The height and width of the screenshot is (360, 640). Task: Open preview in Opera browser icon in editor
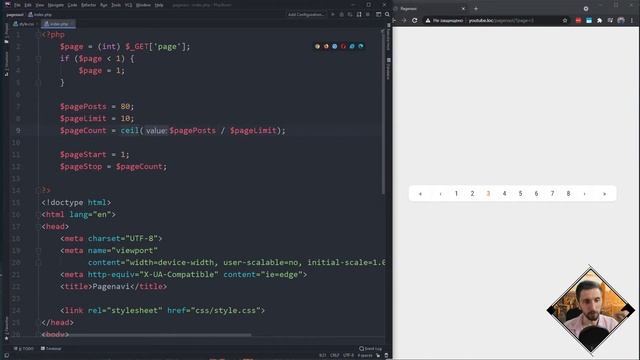(343, 47)
